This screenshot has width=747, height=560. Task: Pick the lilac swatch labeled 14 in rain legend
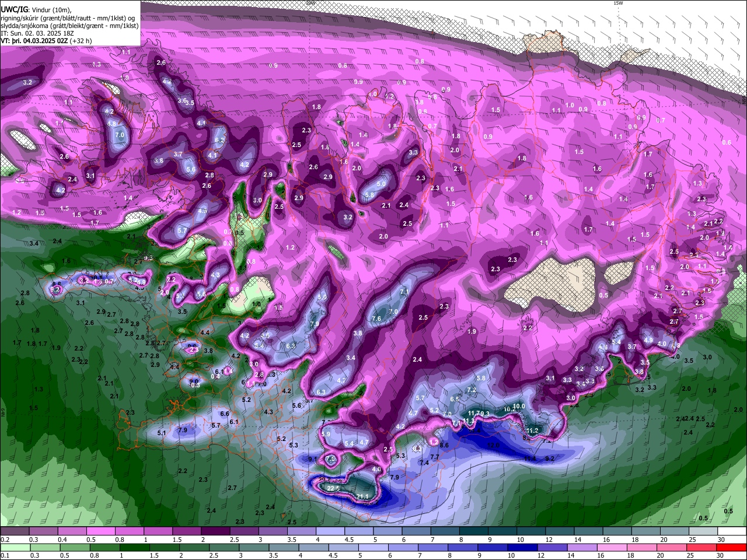point(582,547)
